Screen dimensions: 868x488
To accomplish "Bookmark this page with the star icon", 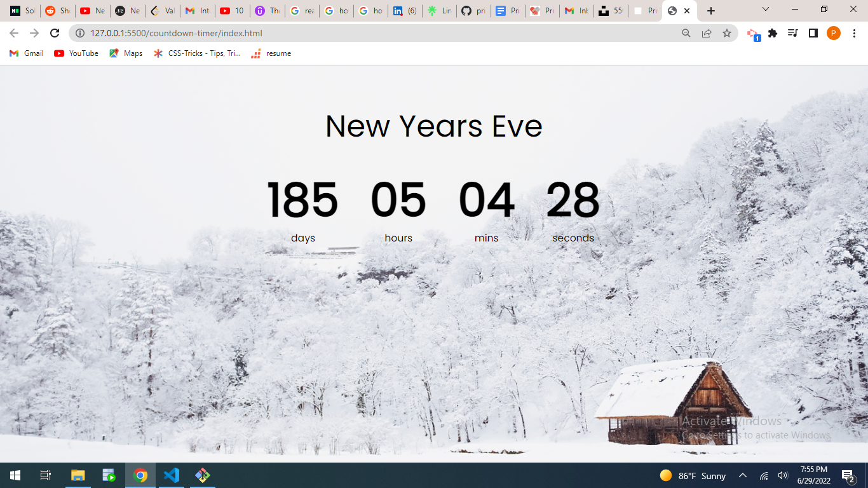I will point(727,33).
